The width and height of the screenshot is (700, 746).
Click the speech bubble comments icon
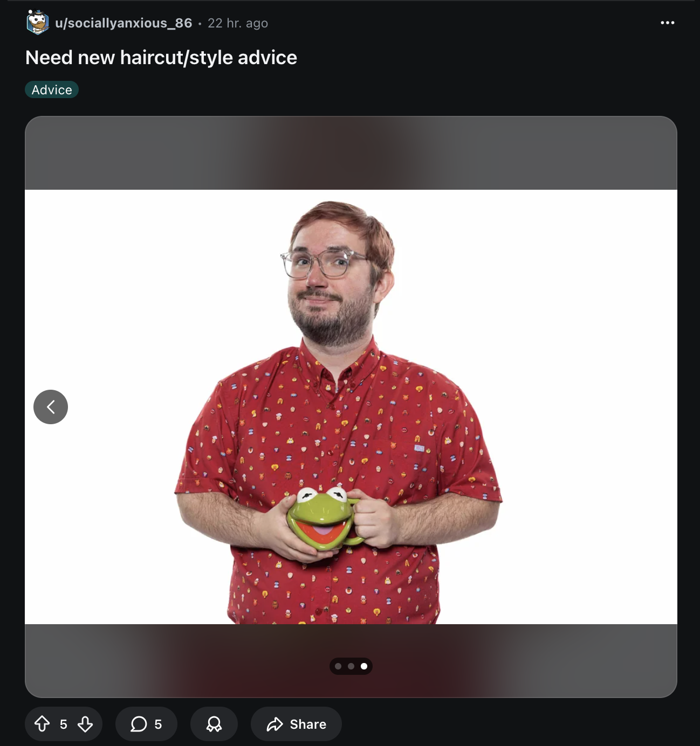click(x=139, y=724)
